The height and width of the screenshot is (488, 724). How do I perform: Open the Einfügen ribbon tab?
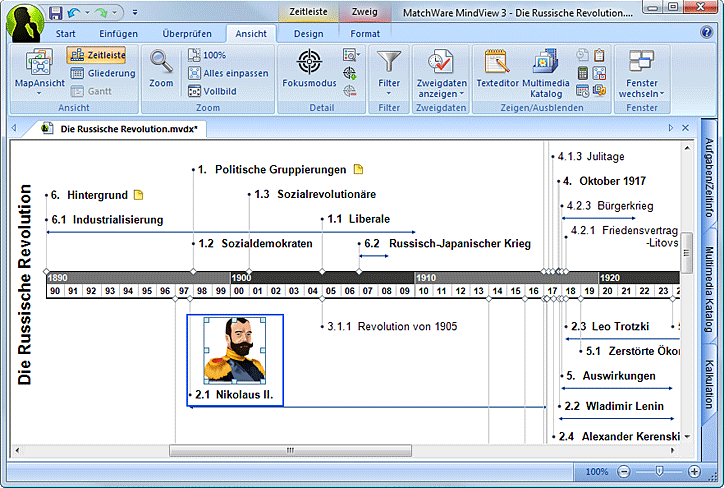118,34
